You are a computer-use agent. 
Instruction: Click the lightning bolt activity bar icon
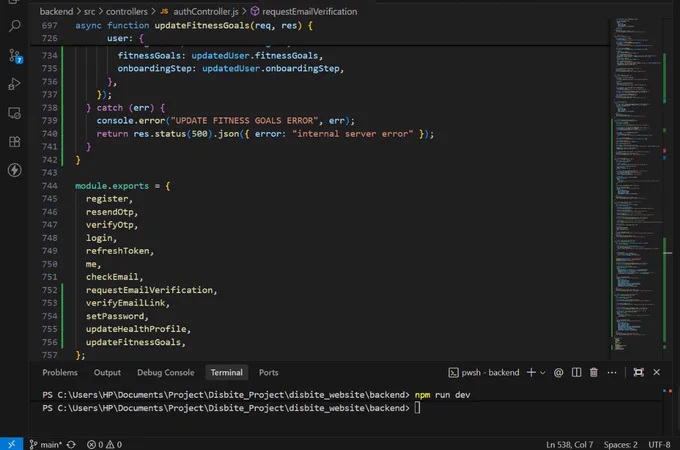14,170
